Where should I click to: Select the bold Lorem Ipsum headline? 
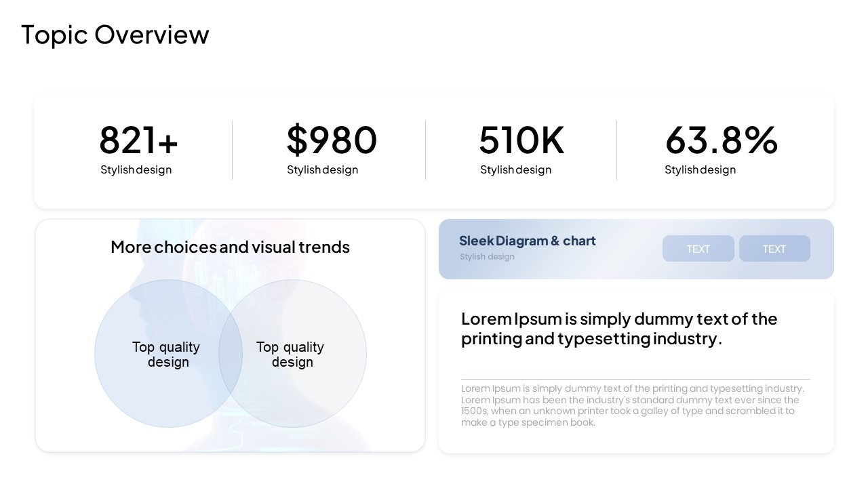[618, 328]
